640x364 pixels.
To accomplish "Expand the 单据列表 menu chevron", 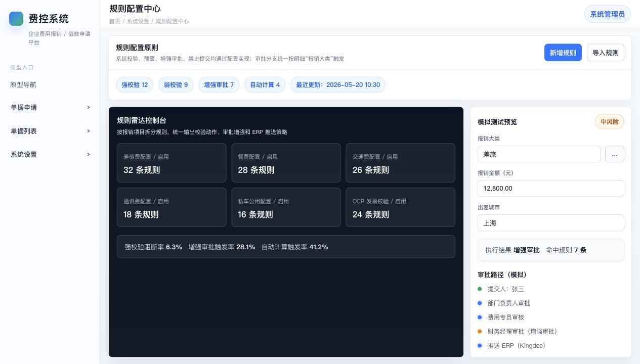I will pos(89,131).
